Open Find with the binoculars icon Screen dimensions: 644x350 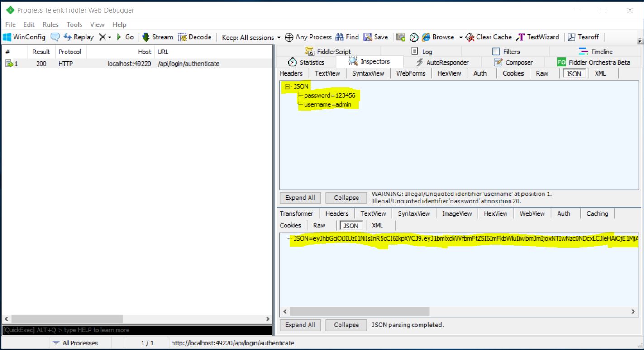pyautogui.click(x=347, y=37)
